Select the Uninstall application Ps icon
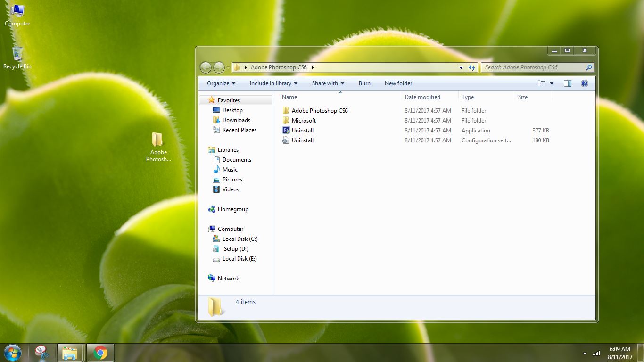This screenshot has width=644, height=362. coord(286,131)
